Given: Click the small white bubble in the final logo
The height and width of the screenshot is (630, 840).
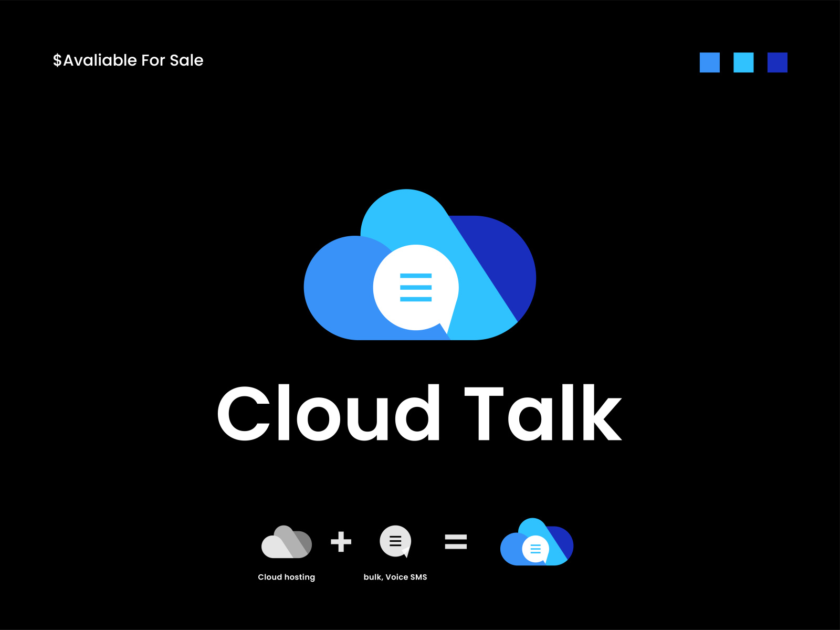Looking at the screenshot, I should click(536, 549).
